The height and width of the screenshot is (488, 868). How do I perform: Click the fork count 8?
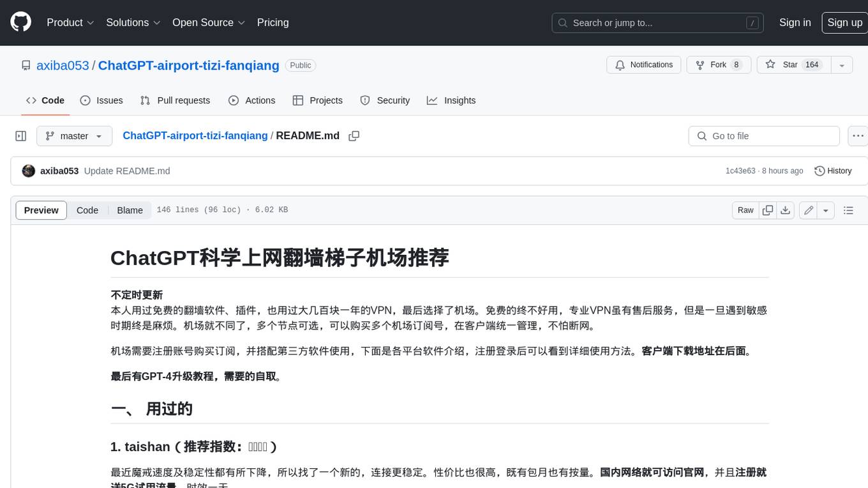pos(737,65)
